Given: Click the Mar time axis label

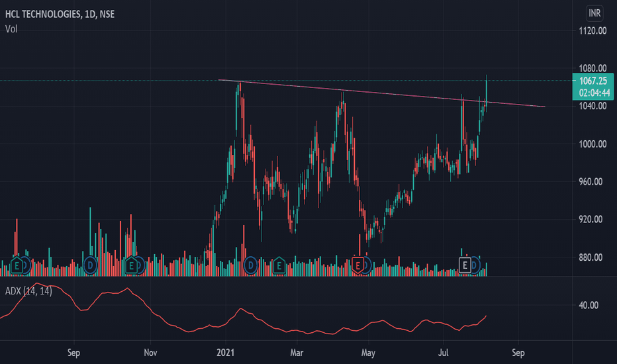Looking at the screenshot, I should [x=297, y=353].
